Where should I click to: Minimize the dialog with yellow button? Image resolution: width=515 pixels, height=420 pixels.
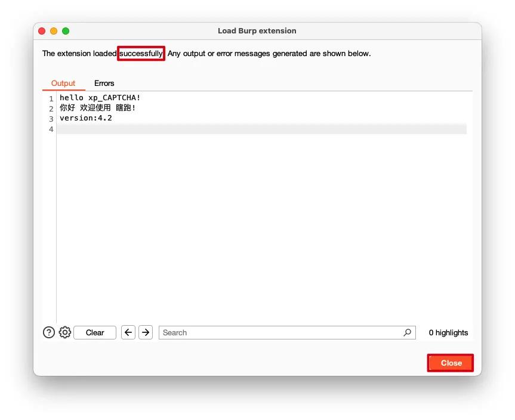pos(54,31)
